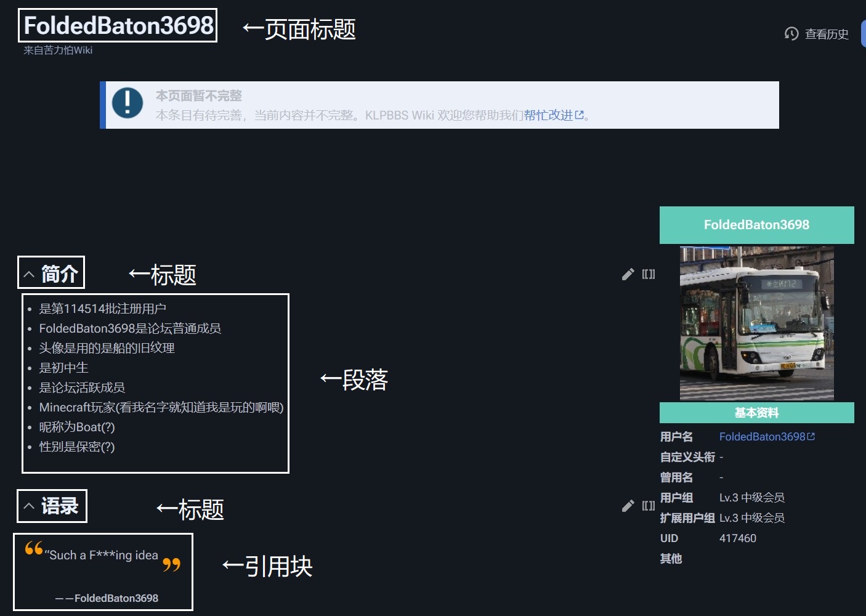Click the line FoldedBaton3698是论坛普通成员

[130, 328]
